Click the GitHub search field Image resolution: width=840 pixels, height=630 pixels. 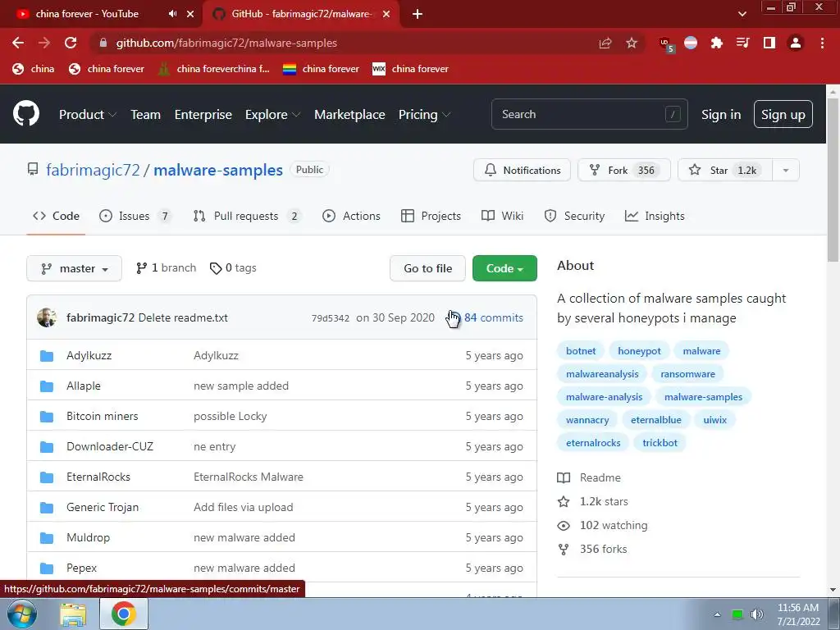point(589,114)
